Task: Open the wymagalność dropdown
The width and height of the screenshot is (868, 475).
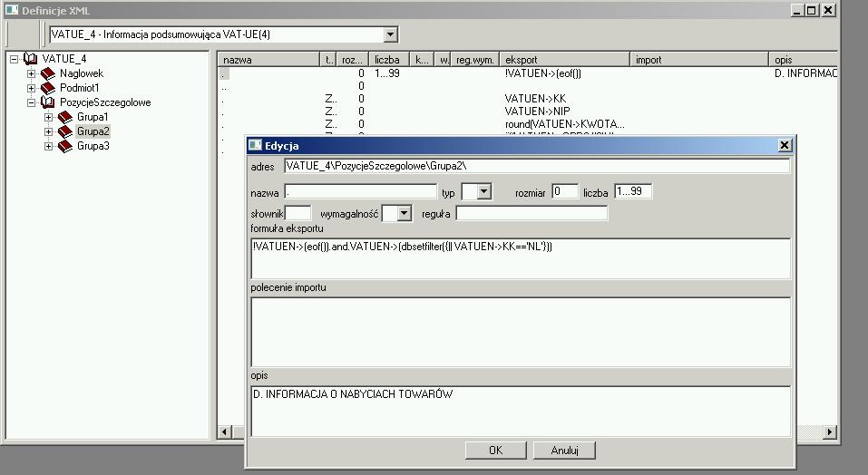Action: click(404, 213)
